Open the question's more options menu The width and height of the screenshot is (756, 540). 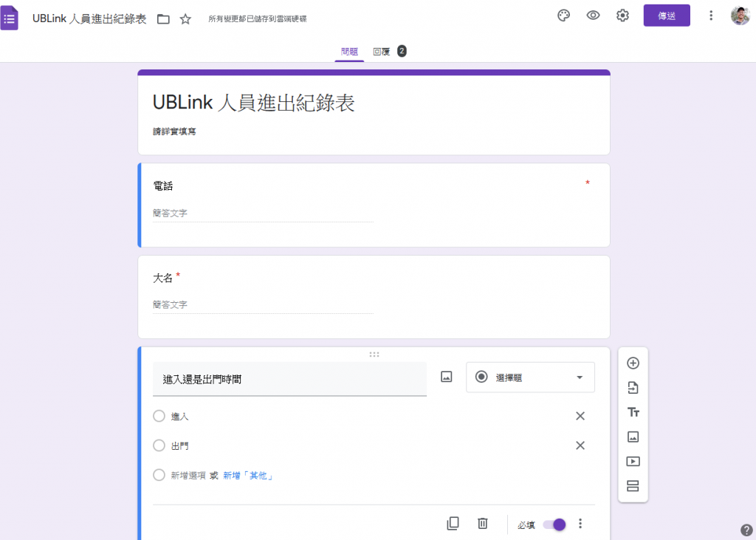pyautogui.click(x=580, y=524)
